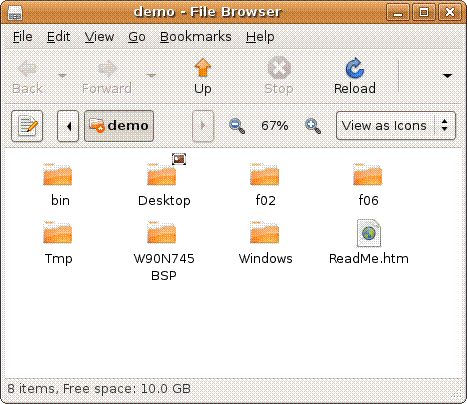Expand the Back history dropdown arrow
This screenshot has width=467, height=404.
click(x=62, y=76)
